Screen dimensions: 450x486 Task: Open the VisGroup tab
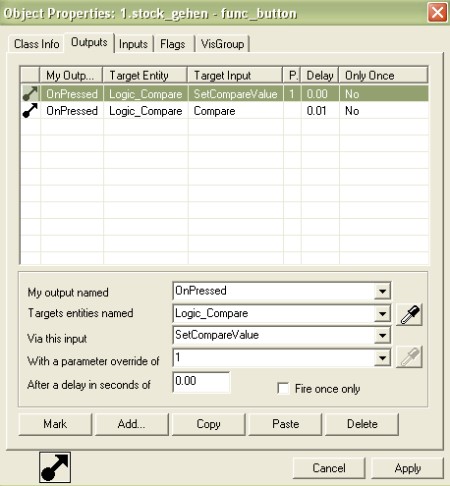click(223, 44)
